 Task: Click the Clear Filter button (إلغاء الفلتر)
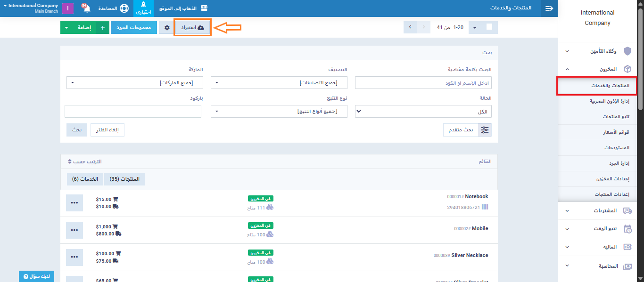(107, 130)
